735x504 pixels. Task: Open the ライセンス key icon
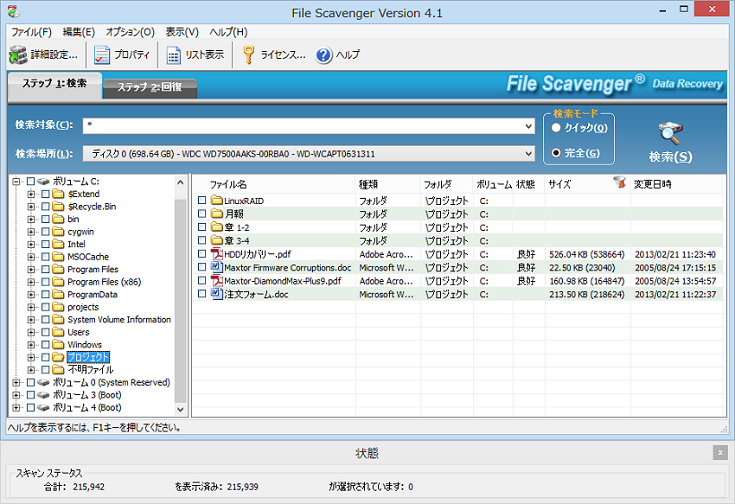click(248, 55)
